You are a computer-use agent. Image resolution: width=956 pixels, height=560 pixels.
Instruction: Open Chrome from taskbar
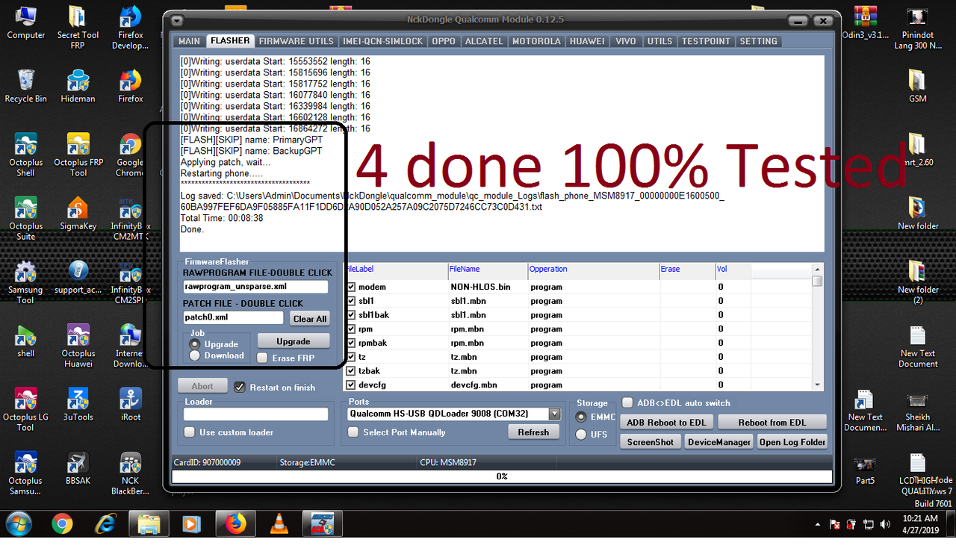coord(63,524)
